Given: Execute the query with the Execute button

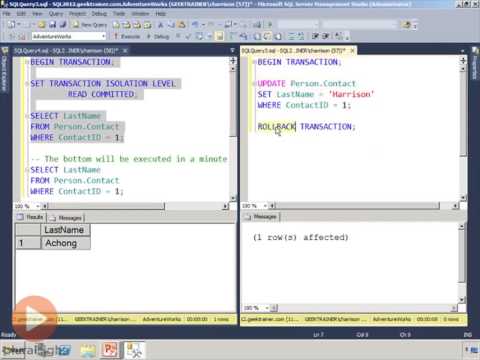Looking at the screenshot, I should click(127, 36).
